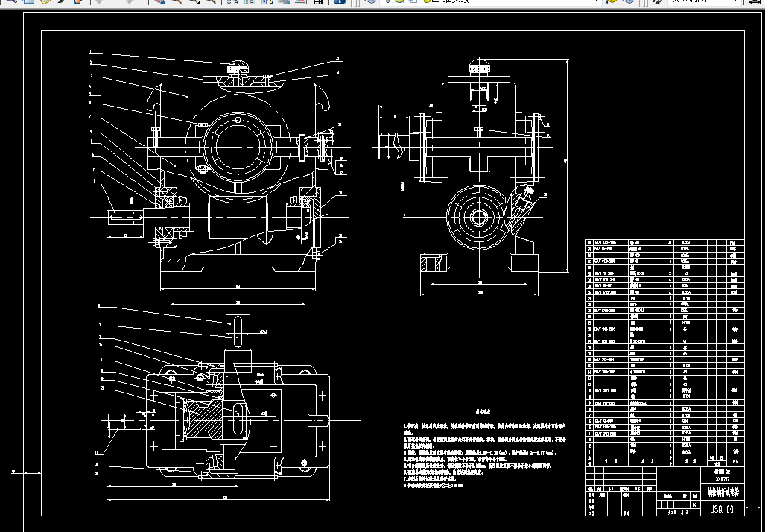The image size is (765, 532).
Task: Click the Zoom Previous magnifier
Action: [211, 1]
